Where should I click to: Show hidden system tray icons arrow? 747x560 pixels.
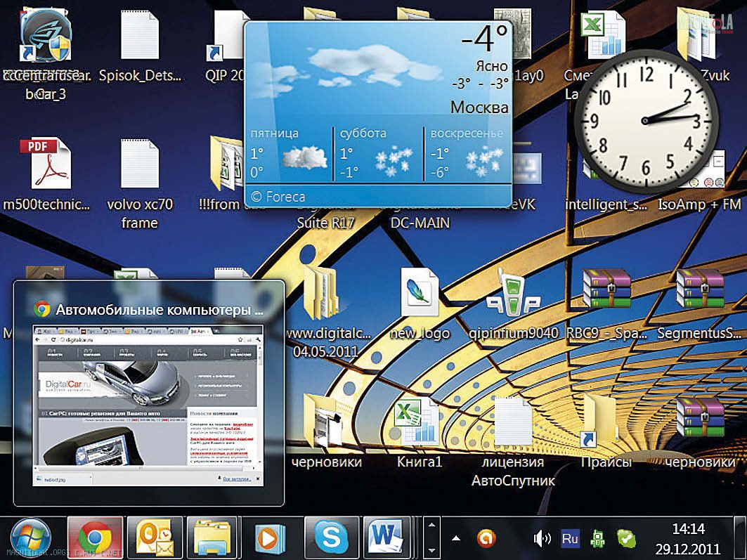(456, 539)
